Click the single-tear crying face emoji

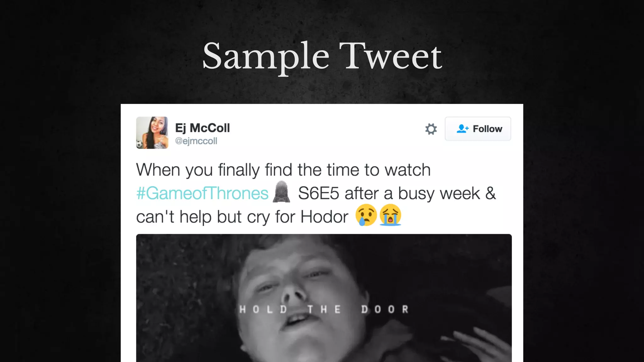pyautogui.click(x=366, y=215)
